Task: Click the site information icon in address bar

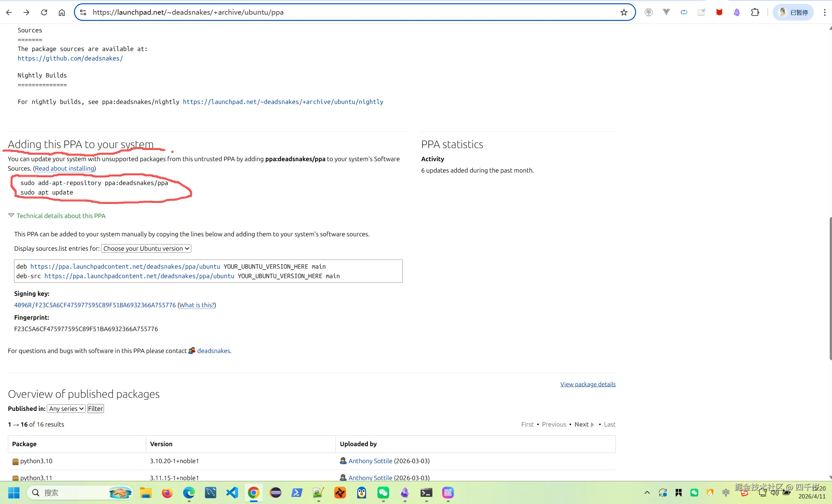Action: coord(83,12)
